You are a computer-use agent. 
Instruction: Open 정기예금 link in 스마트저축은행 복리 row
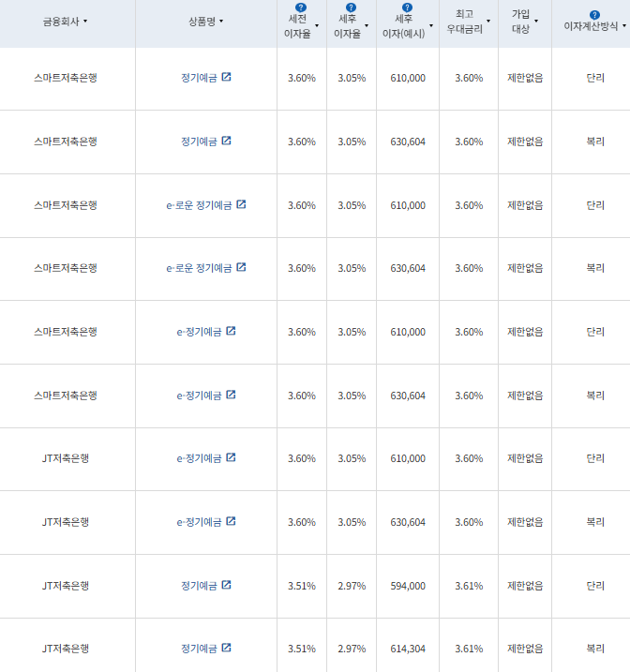tap(199, 142)
